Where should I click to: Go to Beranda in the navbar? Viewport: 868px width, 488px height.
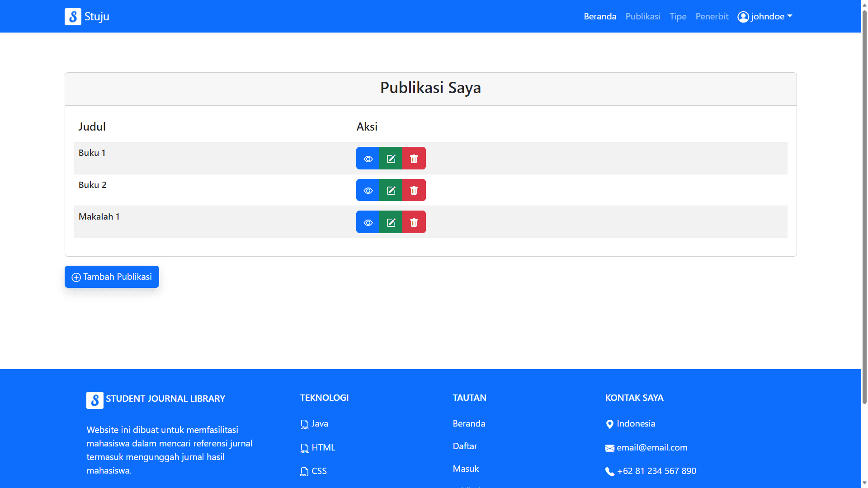click(600, 17)
